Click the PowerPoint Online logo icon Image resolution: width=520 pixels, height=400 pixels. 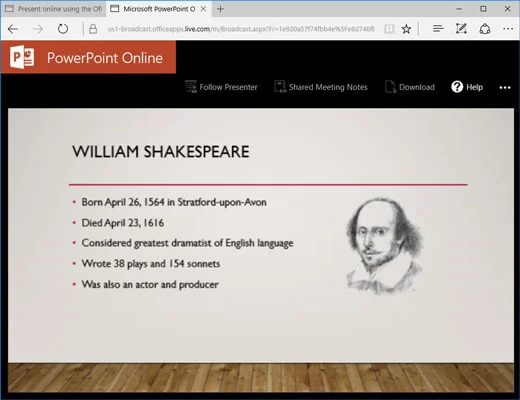click(22, 57)
